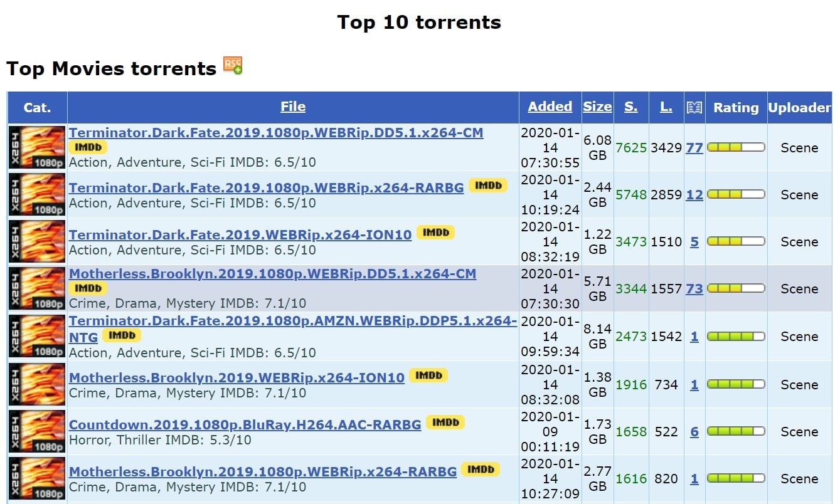Click Scene uploader in Countdown row
840x504 pixels.
pos(799,432)
